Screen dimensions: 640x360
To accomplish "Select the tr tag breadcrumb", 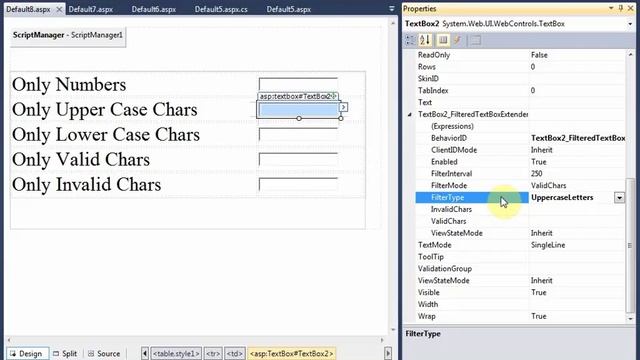I will (x=213, y=353).
